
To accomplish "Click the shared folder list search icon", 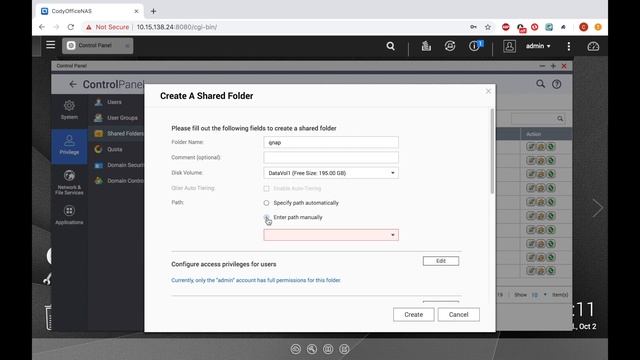I will coord(560,118).
